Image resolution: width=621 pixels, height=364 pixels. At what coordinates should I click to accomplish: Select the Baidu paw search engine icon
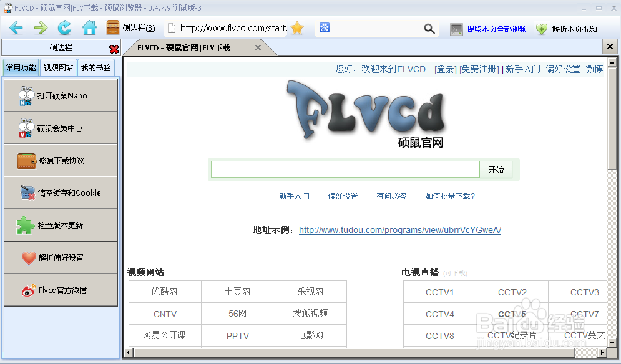tap(325, 27)
